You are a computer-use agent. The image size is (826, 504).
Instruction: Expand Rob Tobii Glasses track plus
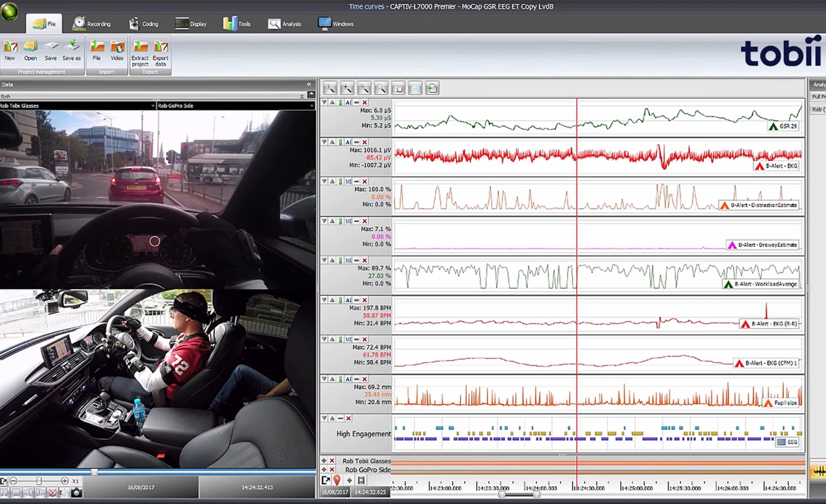pyautogui.click(x=324, y=461)
